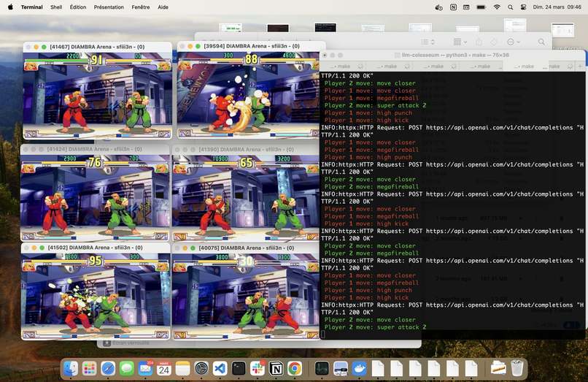Launch Visual Studio Code from Dock
Screen dimensions: 588x382
click(220, 368)
